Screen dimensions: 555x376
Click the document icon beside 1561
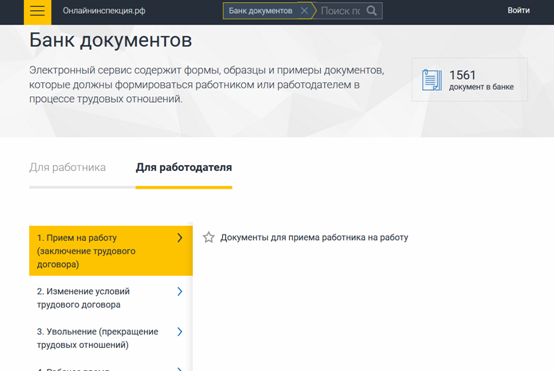432,80
